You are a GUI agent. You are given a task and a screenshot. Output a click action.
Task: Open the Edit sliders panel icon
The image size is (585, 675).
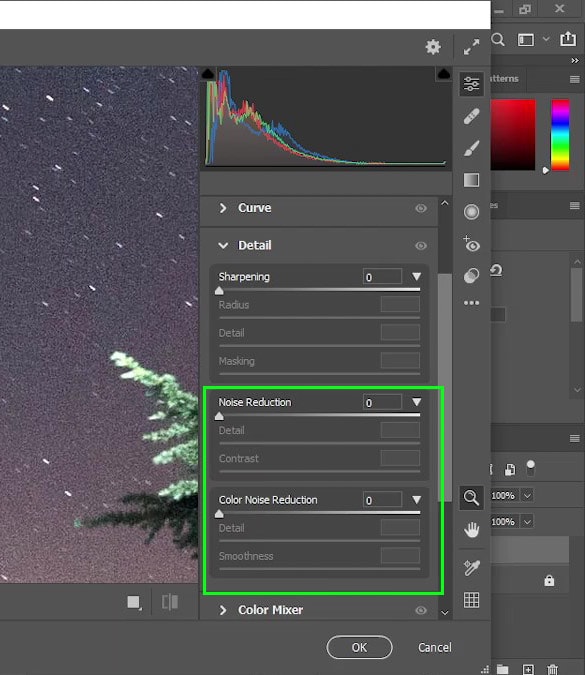(471, 84)
